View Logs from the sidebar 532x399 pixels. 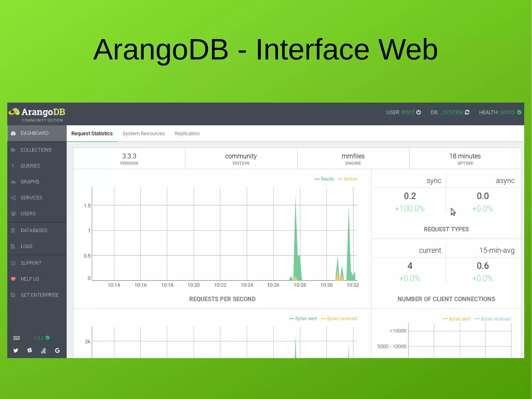coord(37,246)
